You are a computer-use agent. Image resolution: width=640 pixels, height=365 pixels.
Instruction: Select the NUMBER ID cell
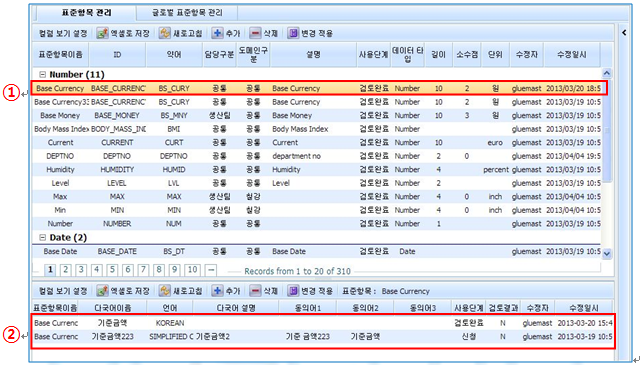click(117, 224)
